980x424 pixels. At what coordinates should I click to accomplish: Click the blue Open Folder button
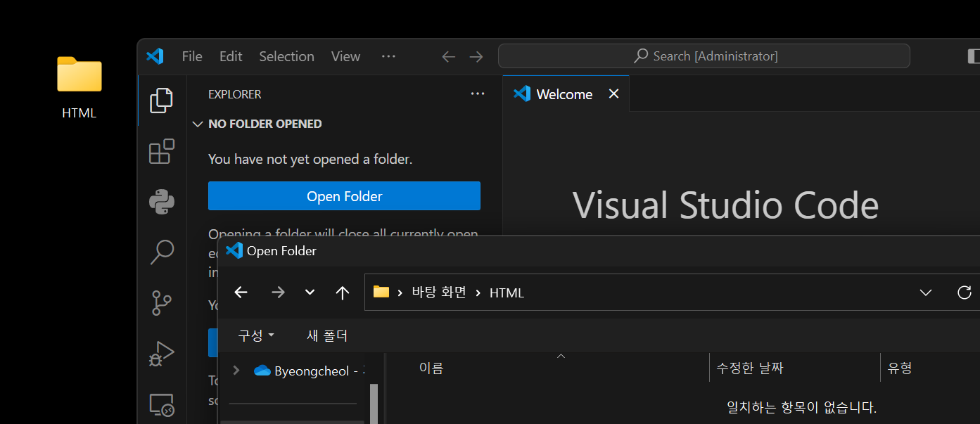coord(344,196)
